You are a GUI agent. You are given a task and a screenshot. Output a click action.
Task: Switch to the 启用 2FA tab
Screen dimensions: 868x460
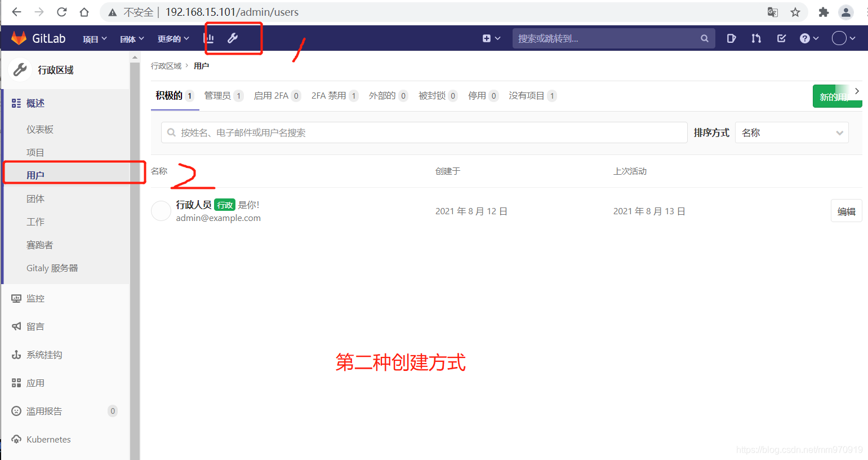277,96
